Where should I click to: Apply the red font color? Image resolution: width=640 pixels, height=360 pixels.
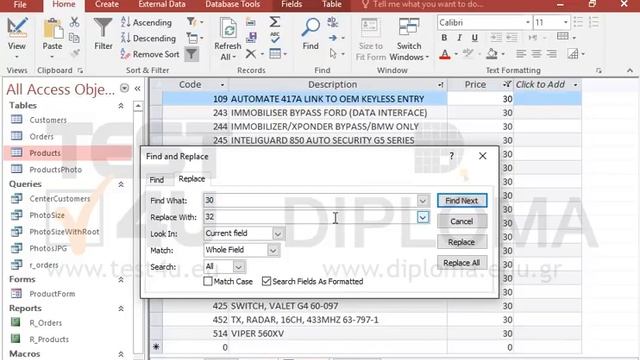click(x=445, y=54)
